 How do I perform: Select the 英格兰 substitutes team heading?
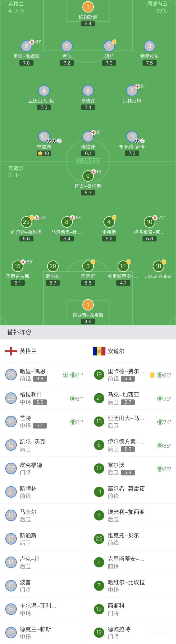[28, 351]
